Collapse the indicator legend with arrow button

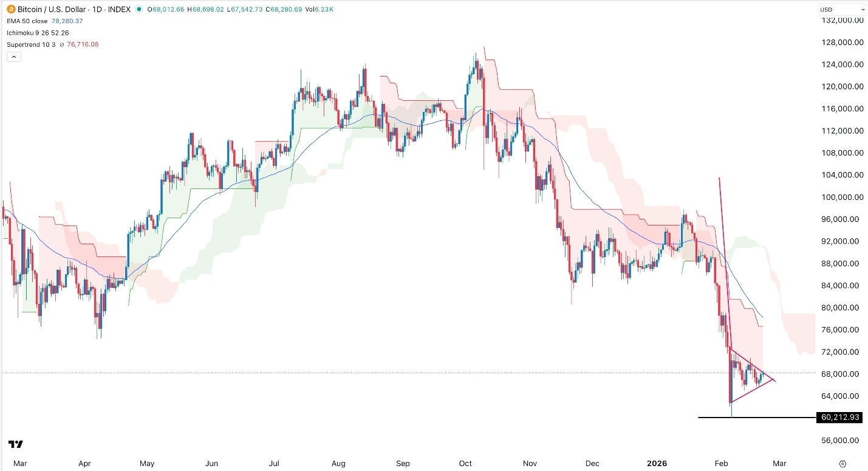click(x=13, y=57)
